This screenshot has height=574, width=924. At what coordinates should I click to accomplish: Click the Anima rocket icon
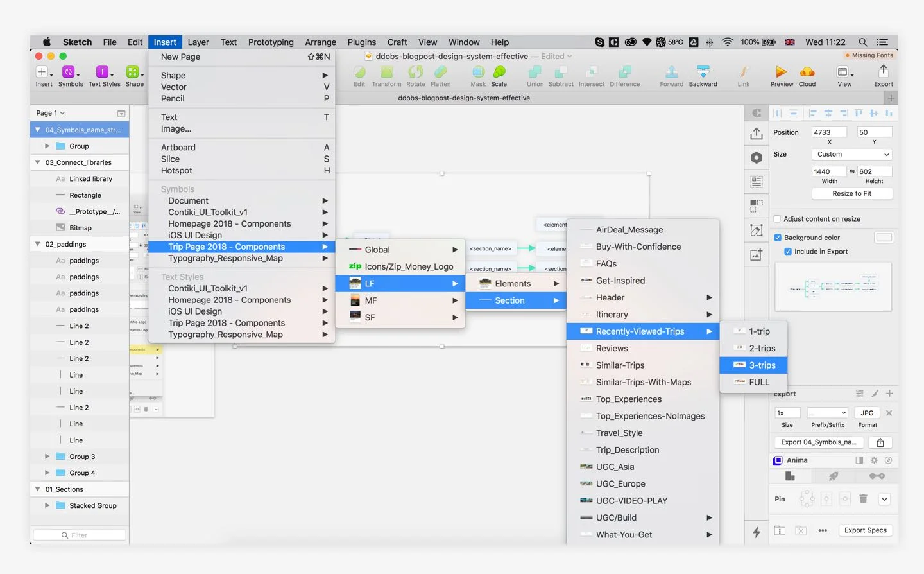[x=834, y=476]
